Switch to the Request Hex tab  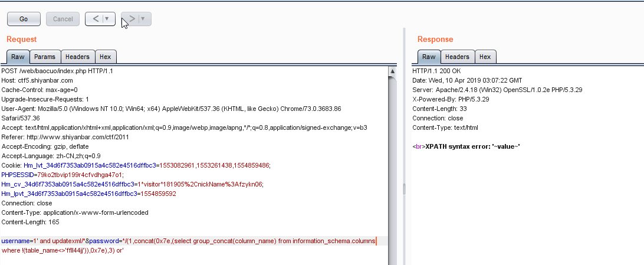(106, 57)
